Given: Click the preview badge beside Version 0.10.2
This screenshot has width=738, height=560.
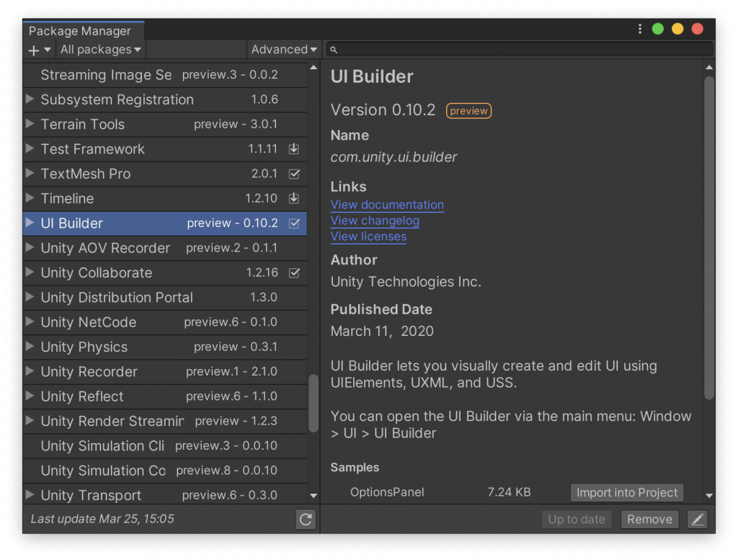Looking at the screenshot, I should pyautogui.click(x=468, y=110).
